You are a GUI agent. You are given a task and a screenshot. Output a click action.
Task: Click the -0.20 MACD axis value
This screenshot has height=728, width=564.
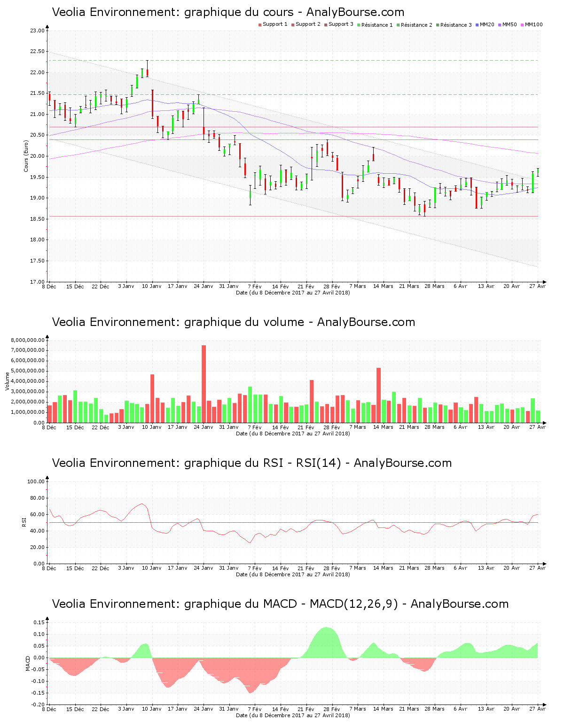coord(39,705)
